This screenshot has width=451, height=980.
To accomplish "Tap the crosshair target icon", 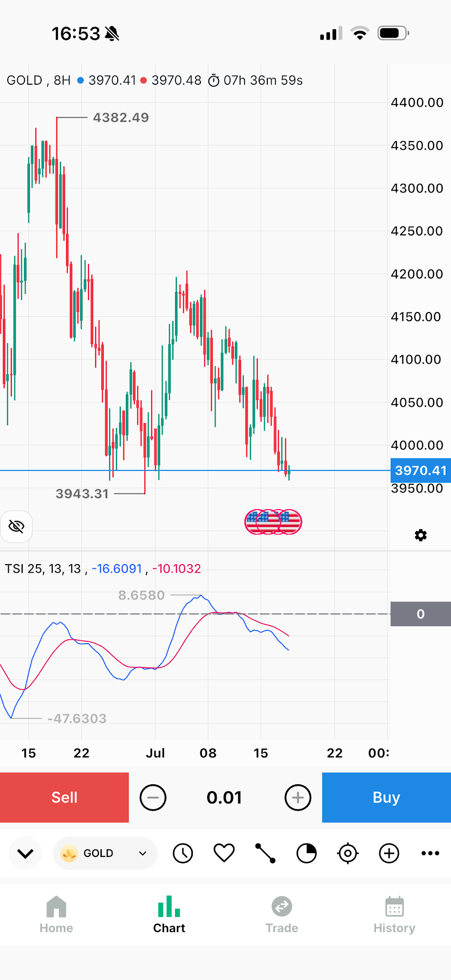I will (x=348, y=853).
